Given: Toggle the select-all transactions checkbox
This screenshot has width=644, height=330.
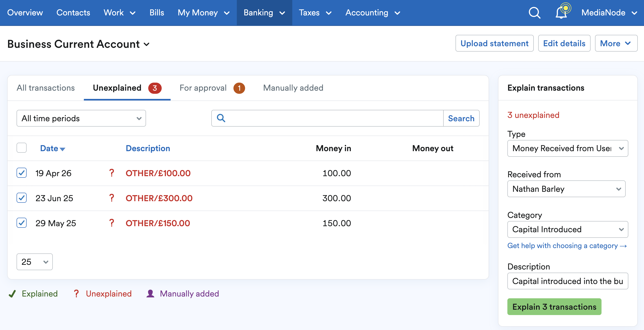Looking at the screenshot, I should click(21, 148).
